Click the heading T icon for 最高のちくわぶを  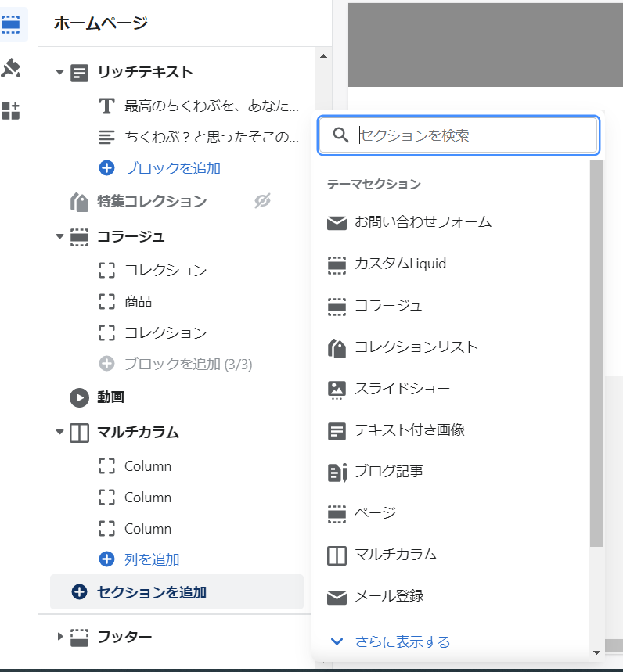tap(106, 106)
